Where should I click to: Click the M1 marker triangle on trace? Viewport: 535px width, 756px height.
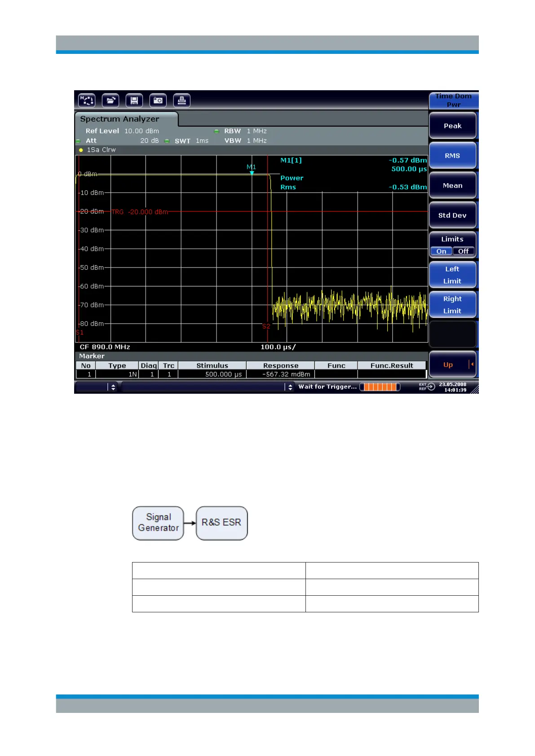point(252,173)
